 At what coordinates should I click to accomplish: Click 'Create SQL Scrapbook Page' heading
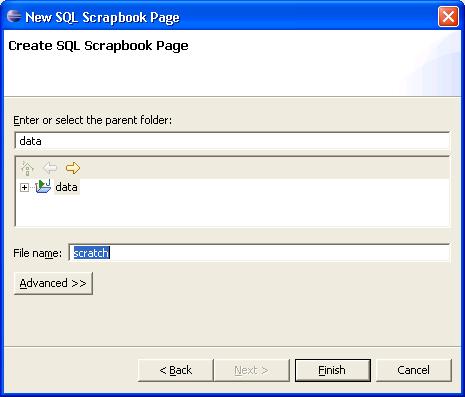[98, 46]
